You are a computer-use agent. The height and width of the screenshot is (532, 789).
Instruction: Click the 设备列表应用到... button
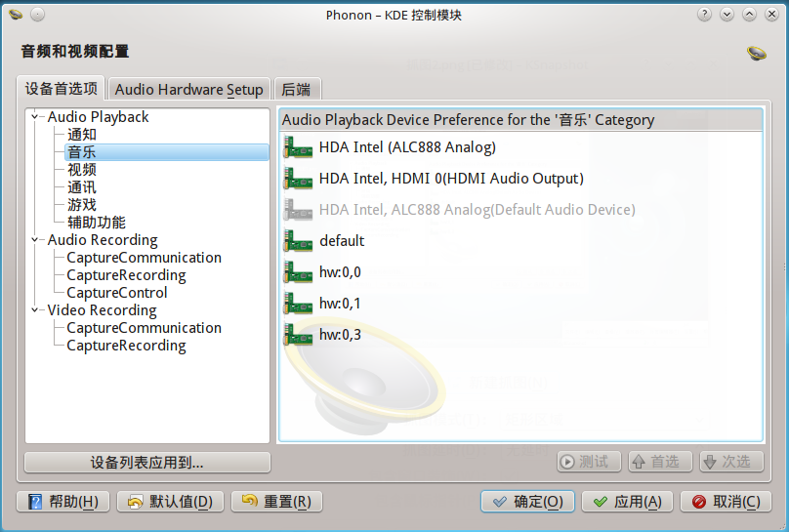[147, 462]
